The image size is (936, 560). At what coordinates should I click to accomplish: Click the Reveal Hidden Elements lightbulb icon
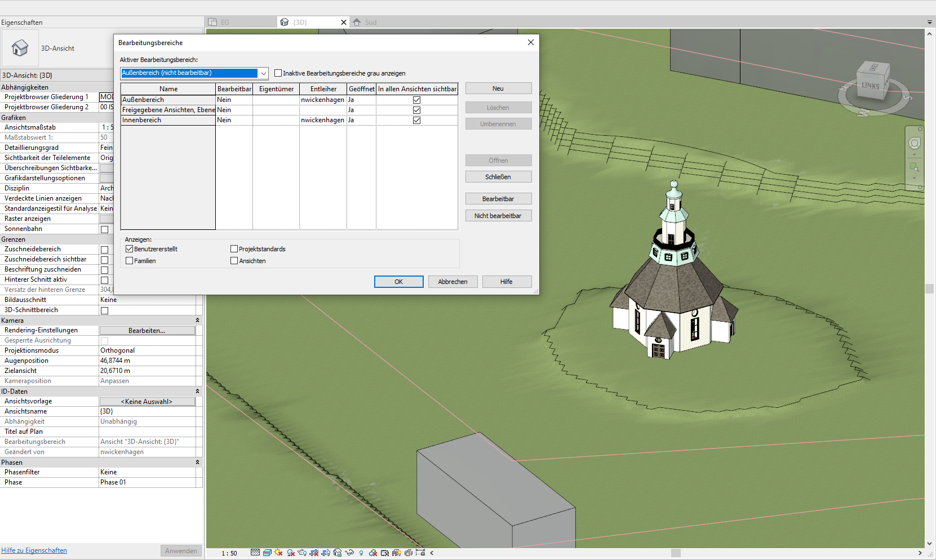coord(361,553)
